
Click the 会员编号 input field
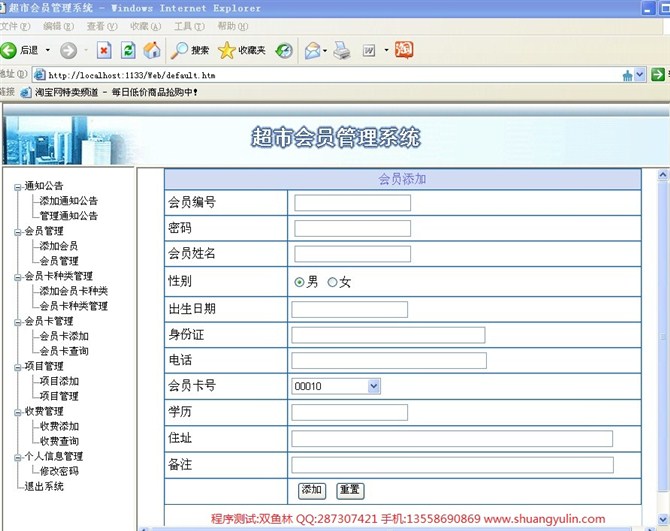[353, 203]
